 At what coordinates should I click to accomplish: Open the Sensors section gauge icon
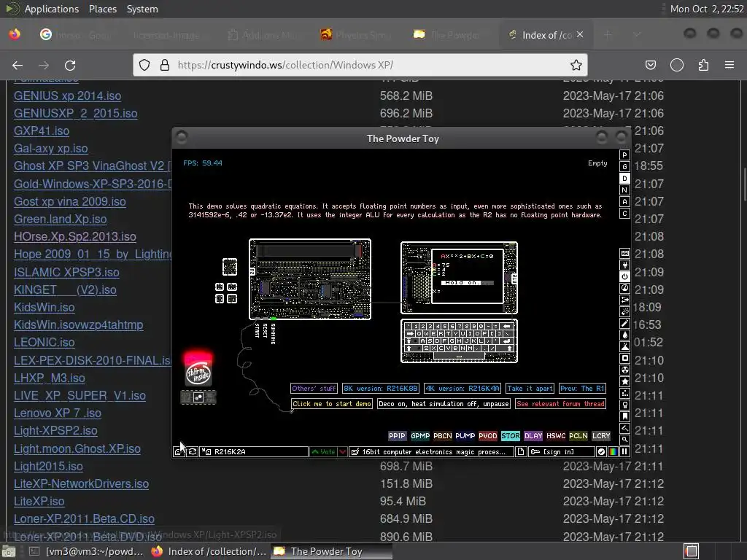pos(624,288)
